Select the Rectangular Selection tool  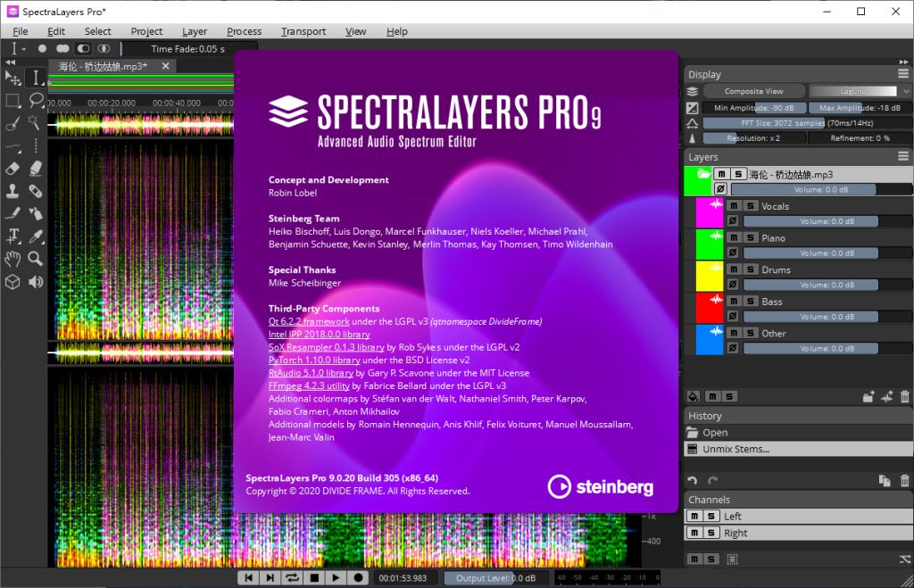coord(12,100)
